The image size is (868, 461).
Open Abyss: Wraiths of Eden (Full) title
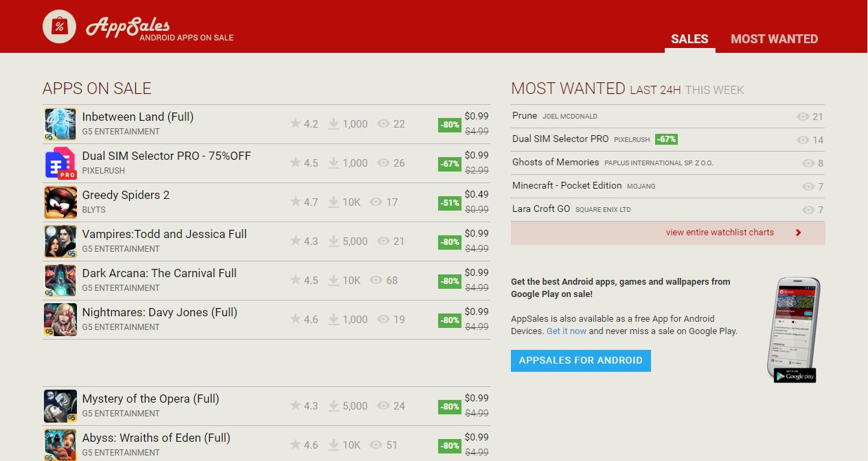pos(156,438)
